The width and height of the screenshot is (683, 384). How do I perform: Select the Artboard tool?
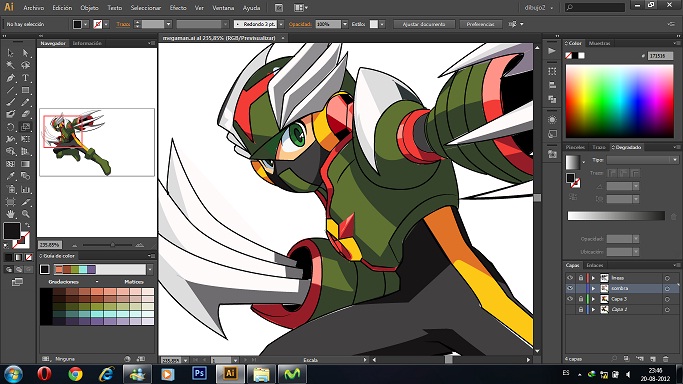10,202
